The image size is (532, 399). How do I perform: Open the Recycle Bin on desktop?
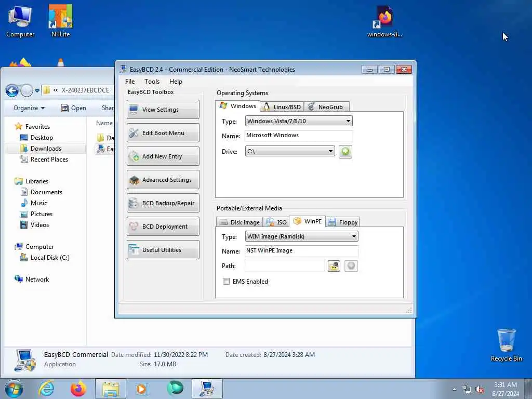506,345
